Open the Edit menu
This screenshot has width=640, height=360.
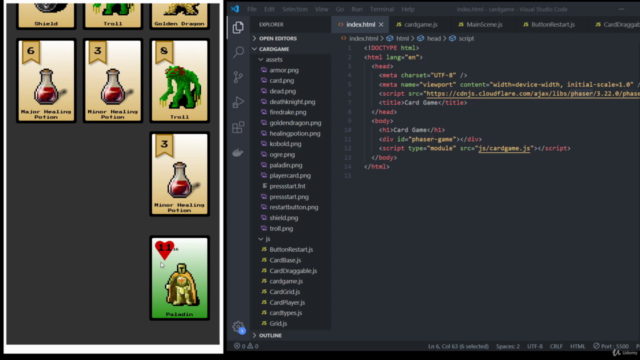(x=269, y=9)
